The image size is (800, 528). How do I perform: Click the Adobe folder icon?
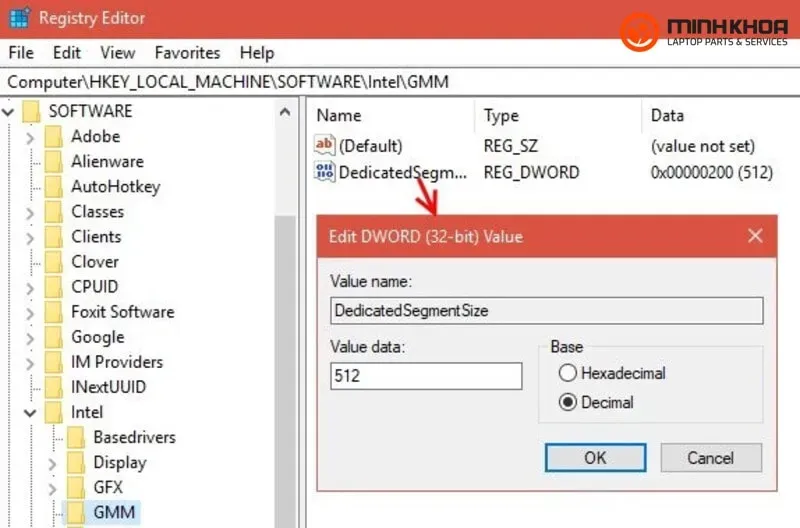(x=54, y=137)
